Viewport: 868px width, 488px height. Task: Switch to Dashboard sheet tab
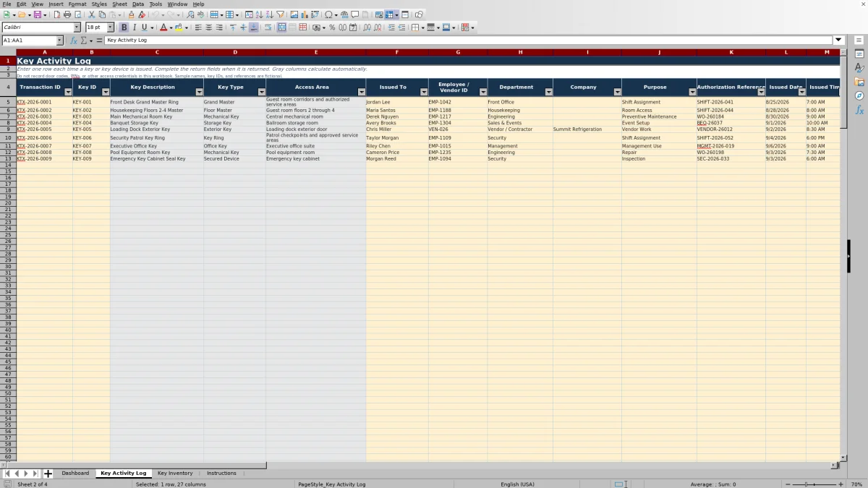pos(75,473)
